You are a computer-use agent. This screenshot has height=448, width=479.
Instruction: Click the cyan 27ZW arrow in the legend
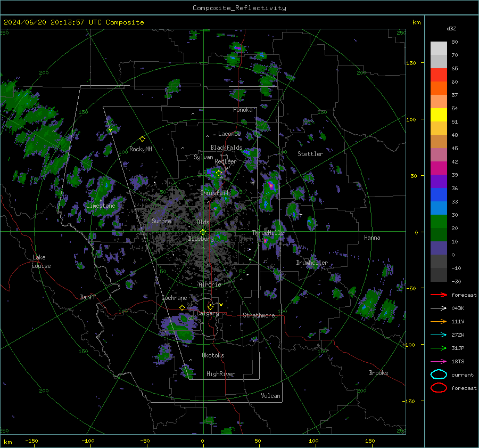pyautogui.click(x=439, y=335)
